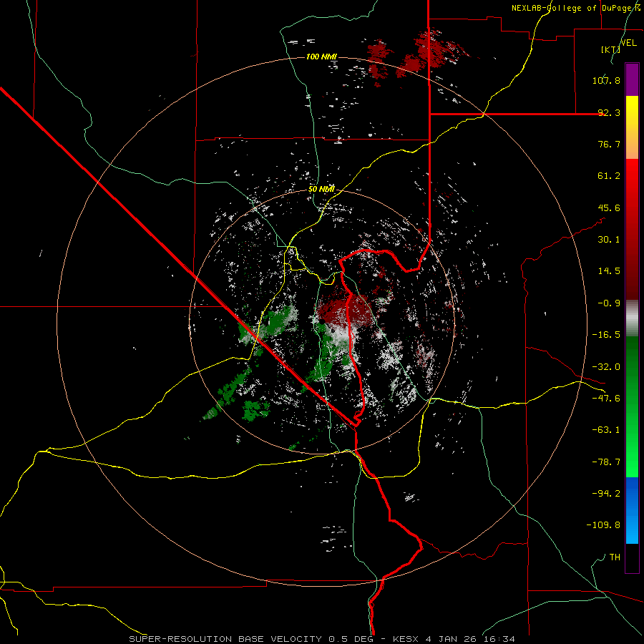
Task: Click the 100 NMI range ring label
Action: point(321,57)
